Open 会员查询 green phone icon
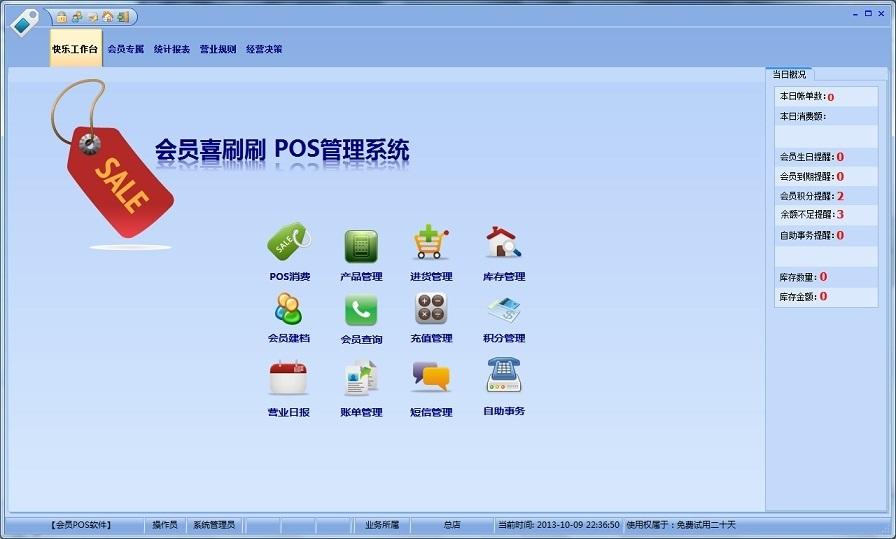The image size is (896, 539). (x=361, y=310)
